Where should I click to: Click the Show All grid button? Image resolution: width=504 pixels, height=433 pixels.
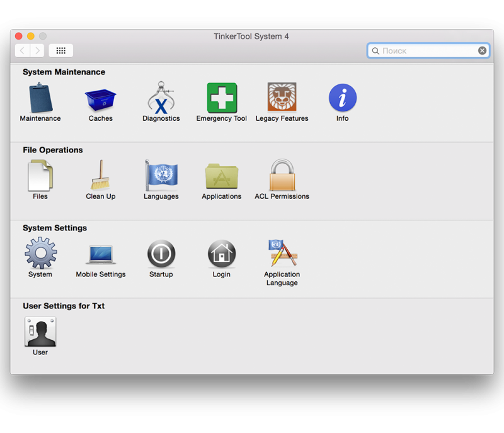click(61, 50)
